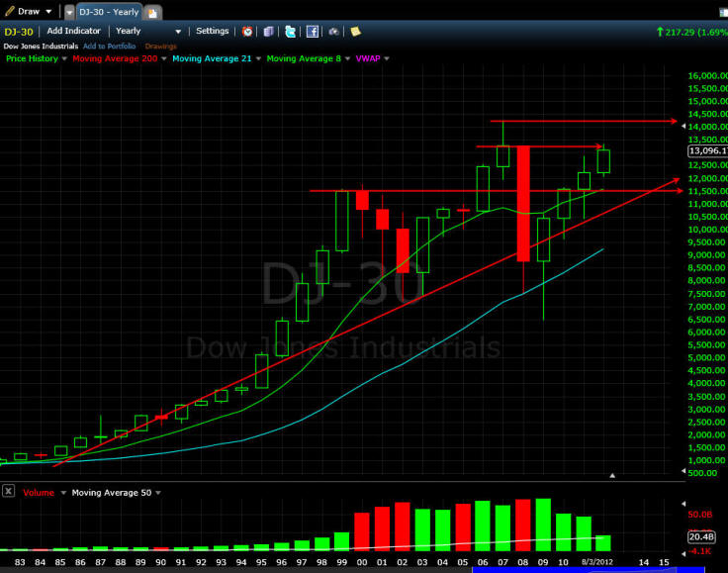Click the Price History label

(x=32, y=58)
